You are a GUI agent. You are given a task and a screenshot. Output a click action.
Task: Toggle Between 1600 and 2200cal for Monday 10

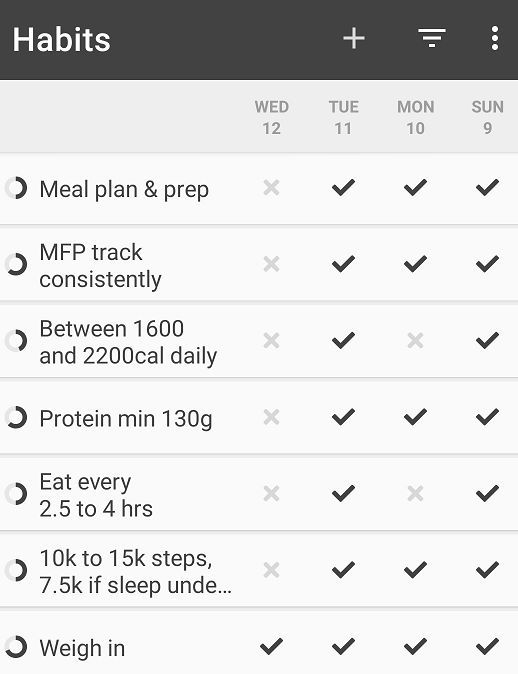[x=415, y=341]
